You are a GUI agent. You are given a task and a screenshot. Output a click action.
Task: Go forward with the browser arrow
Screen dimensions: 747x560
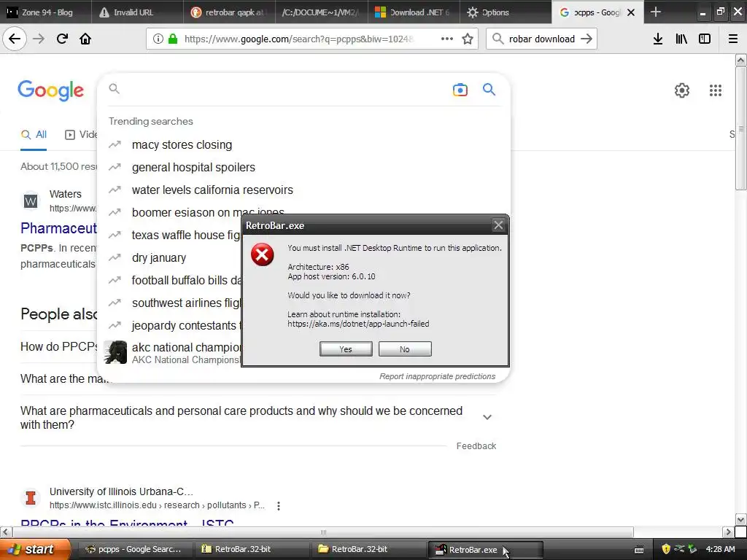(39, 39)
